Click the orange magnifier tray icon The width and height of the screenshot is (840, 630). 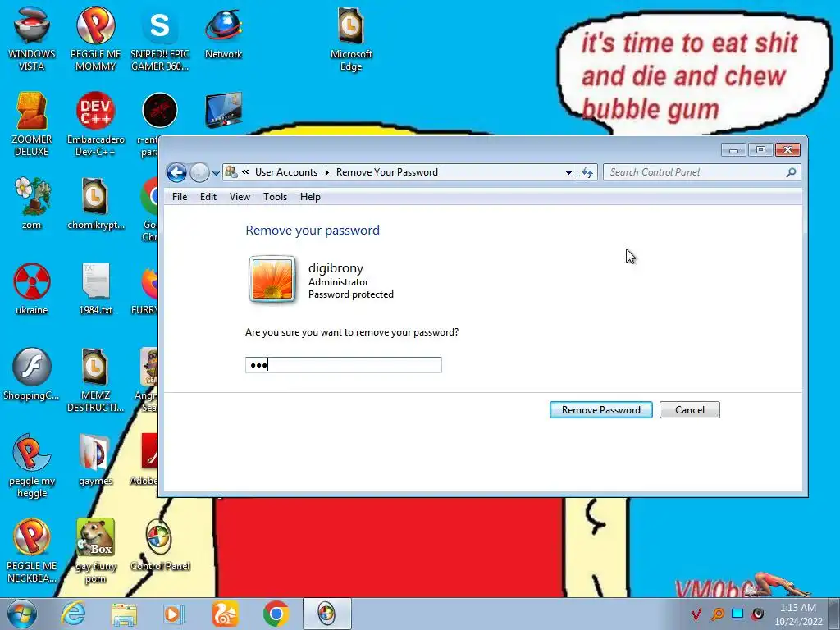pyautogui.click(x=717, y=614)
